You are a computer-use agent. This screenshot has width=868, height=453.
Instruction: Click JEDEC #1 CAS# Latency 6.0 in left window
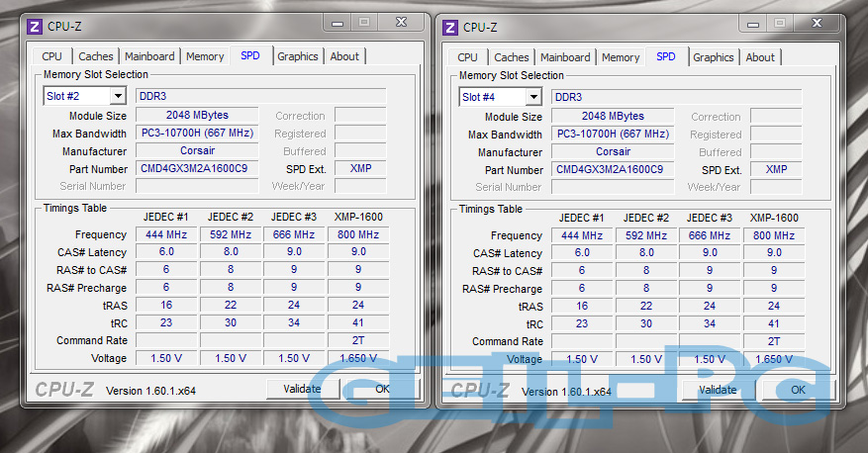click(x=166, y=251)
